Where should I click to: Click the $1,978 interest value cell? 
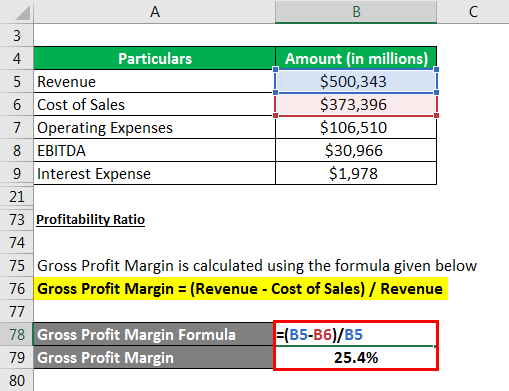pyautogui.click(x=356, y=173)
